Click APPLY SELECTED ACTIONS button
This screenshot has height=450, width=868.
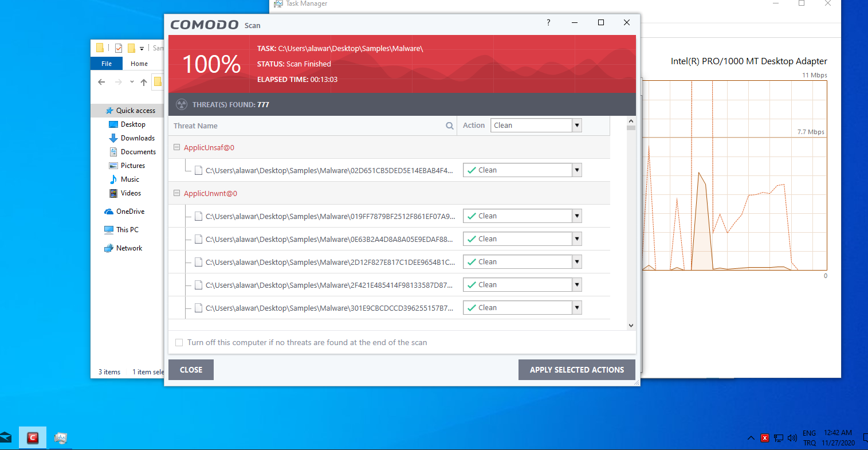[x=577, y=370]
